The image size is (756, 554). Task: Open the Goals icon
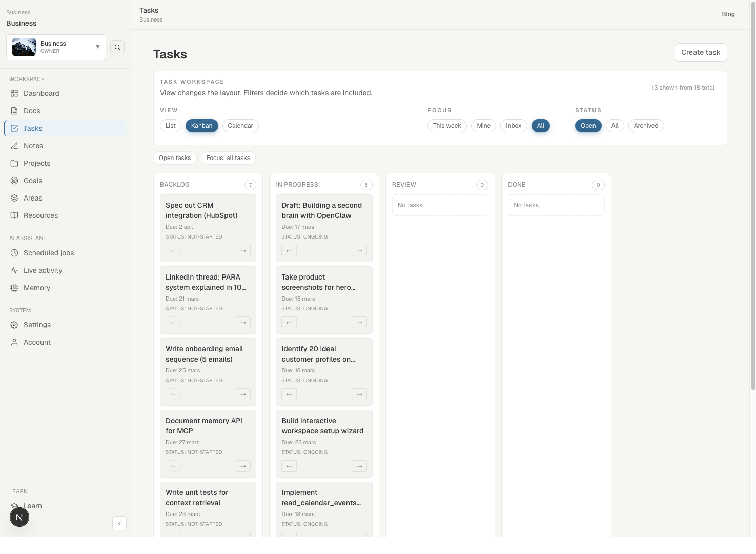pos(14,181)
